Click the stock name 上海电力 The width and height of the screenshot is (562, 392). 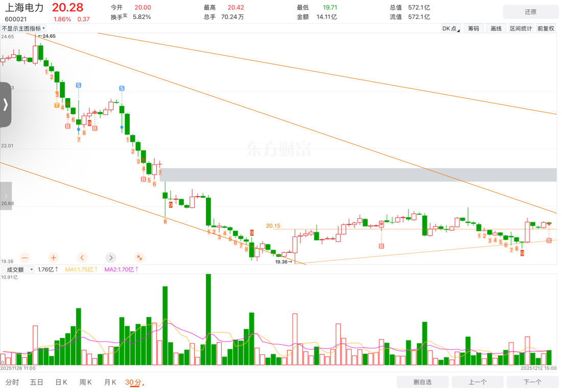click(24, 8)
